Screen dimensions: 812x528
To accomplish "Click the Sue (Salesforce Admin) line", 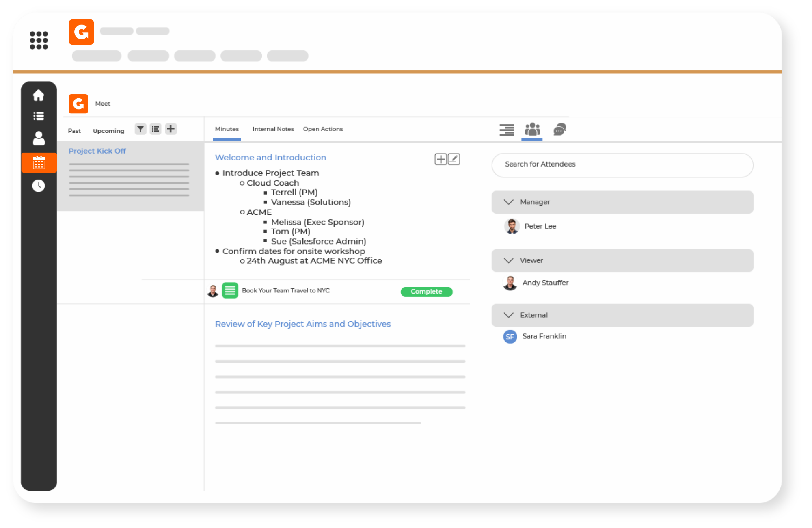I will (x=318, y=241).
